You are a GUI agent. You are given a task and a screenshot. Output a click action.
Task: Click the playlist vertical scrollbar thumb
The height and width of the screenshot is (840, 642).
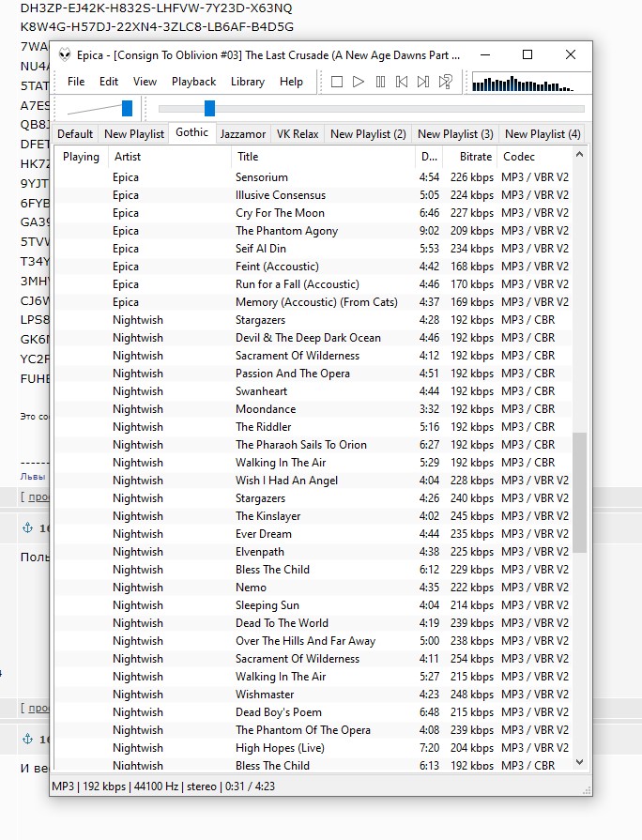(x=579, y=493)
